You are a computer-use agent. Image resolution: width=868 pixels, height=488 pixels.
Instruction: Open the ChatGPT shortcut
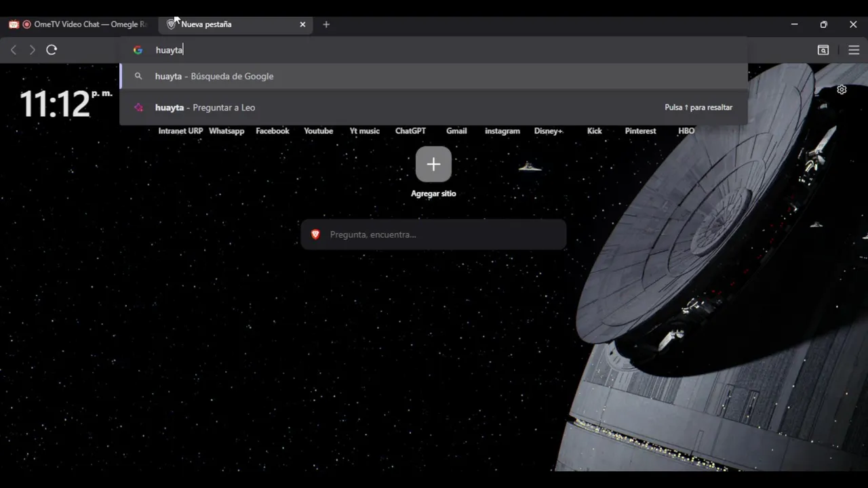point(410,131)
